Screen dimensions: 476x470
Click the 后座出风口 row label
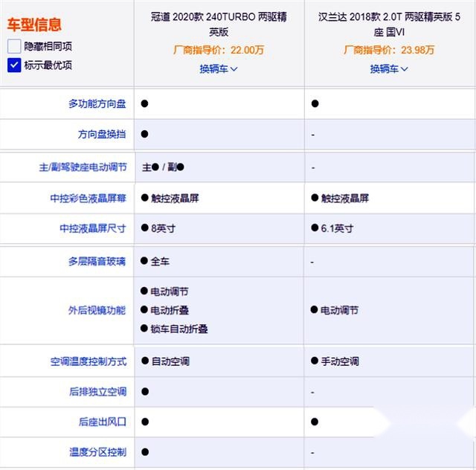[x=103, y=422]
